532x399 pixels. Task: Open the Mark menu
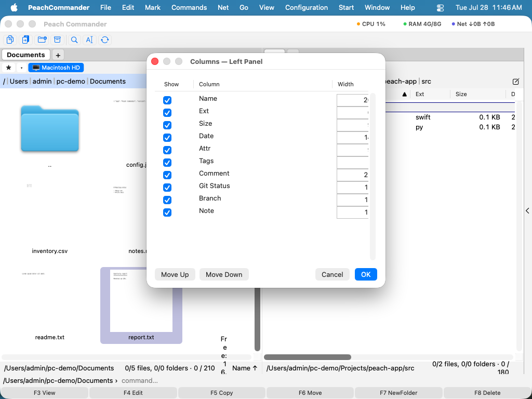click(153, 7)
